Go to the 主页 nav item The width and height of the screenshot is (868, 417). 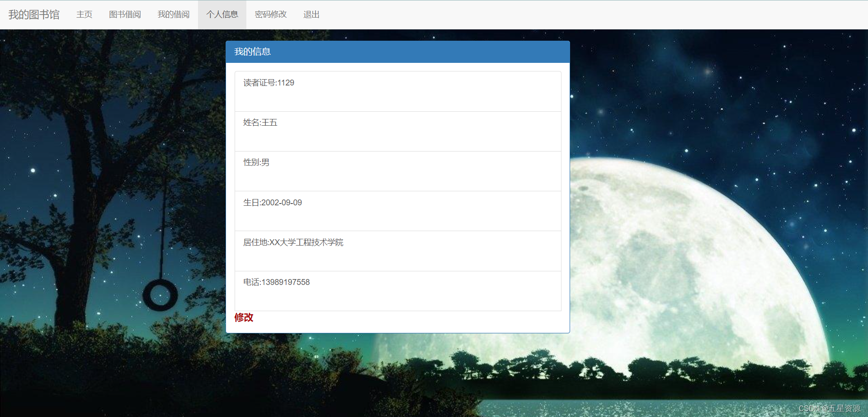click(x=84, y=14)
